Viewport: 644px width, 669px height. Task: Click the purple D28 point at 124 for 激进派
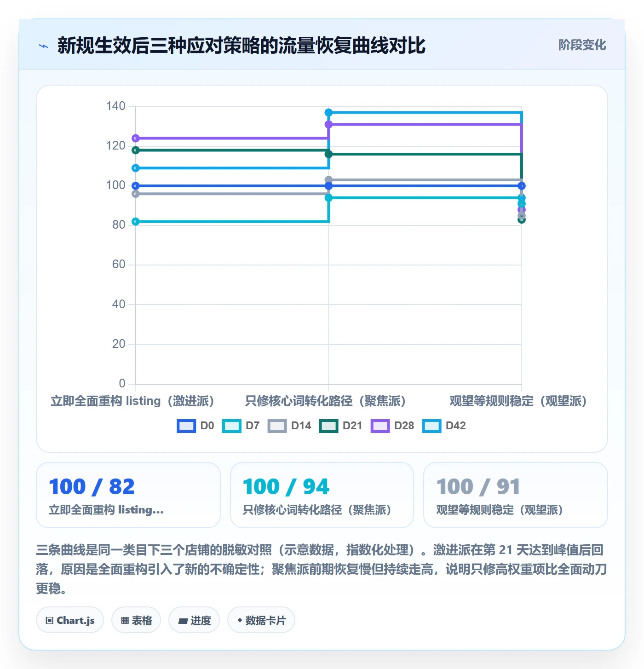[x=136, y=138]
